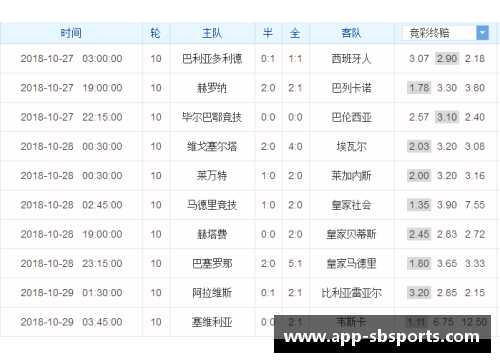Open home team 莱万特
The image size is (500, 362).
(212, 176)
